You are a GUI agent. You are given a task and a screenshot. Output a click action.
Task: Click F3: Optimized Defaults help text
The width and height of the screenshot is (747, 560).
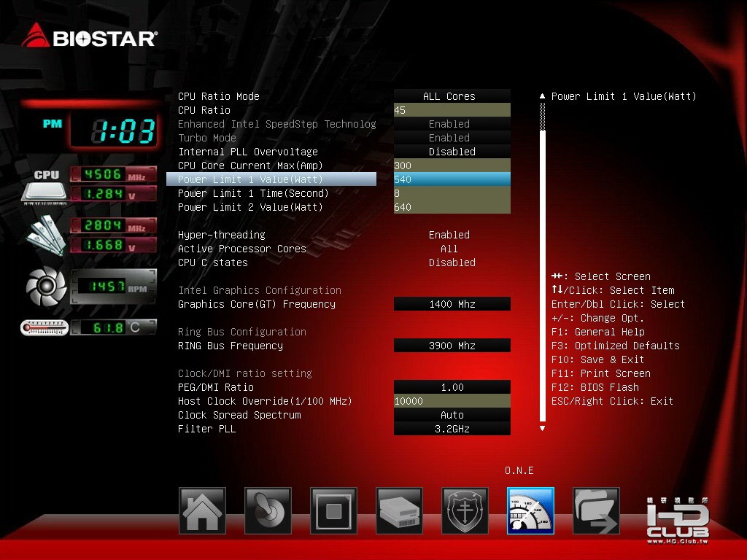click(615, 346)
